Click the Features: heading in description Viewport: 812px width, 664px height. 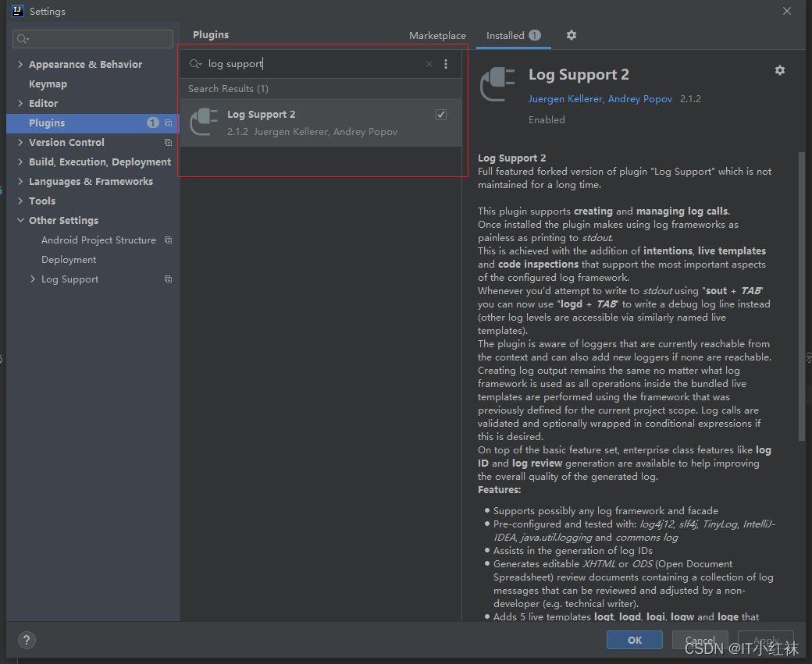pyautogui.click(x=499, y=489)
